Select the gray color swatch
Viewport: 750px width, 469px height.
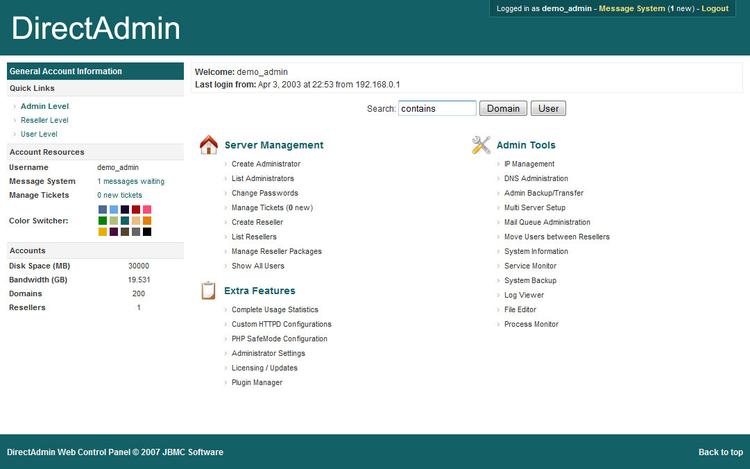[136, 232]
